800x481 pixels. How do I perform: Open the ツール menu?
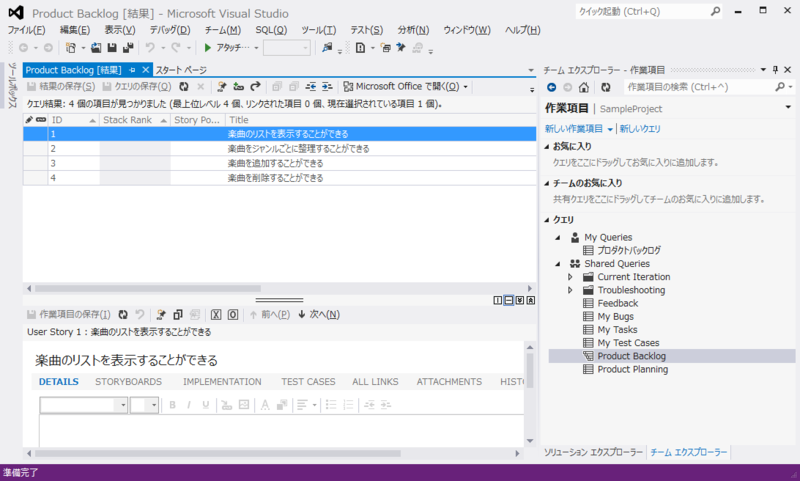(x=318, y=30)
